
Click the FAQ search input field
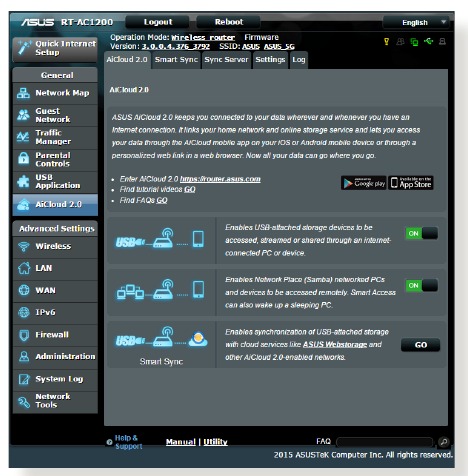[385, 442]
